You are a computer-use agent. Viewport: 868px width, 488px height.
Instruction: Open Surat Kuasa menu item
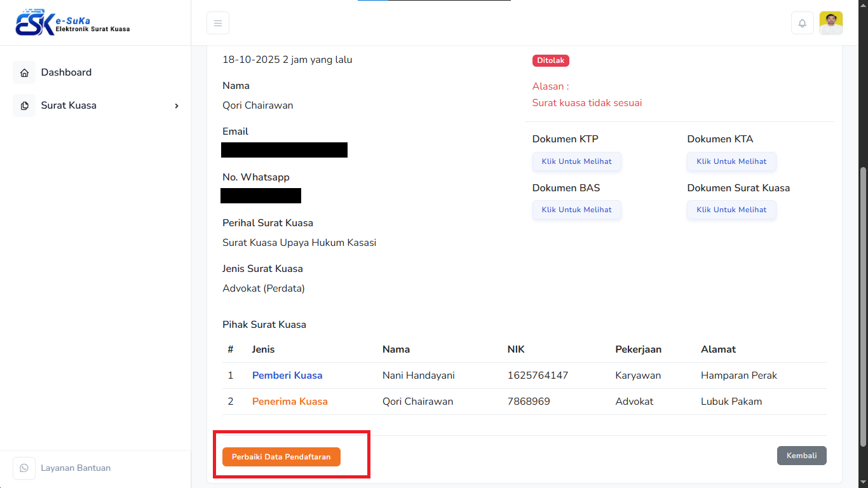click(x=69, y=105)
